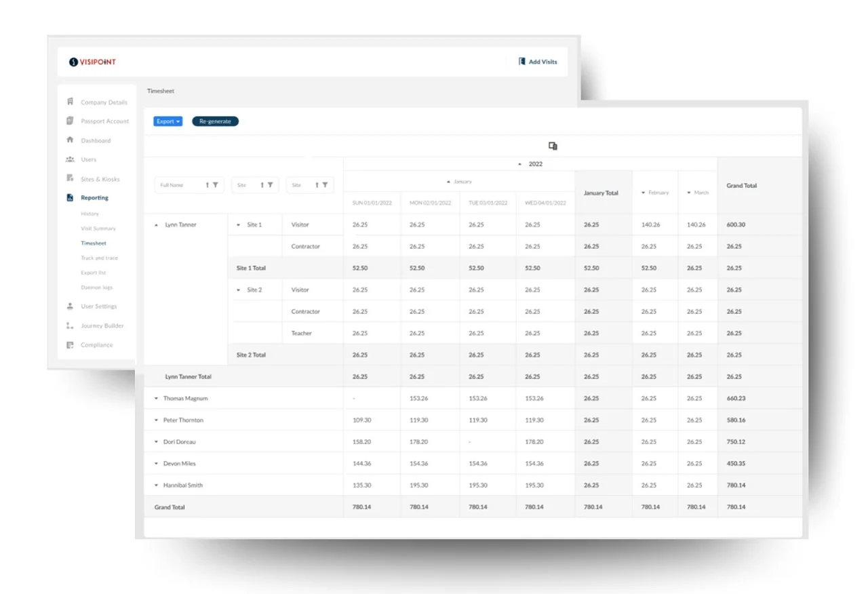Click the Teacher row label under Site 2
The height and width of the screenshot is (594, 868).
(302, 333)
